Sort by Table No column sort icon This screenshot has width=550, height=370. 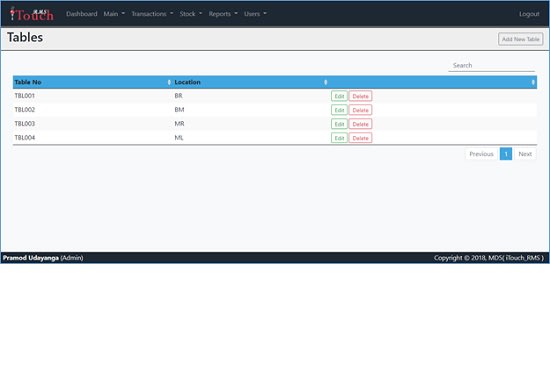169,82
